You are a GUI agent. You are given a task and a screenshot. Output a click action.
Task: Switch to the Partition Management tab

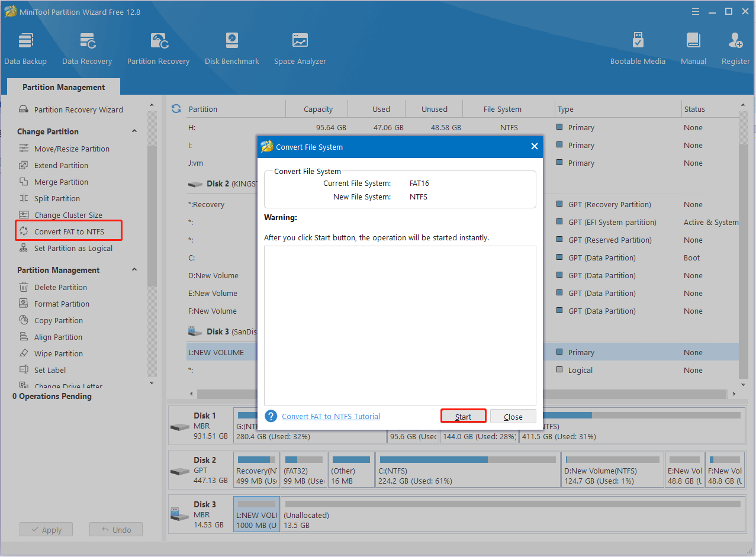64,87
